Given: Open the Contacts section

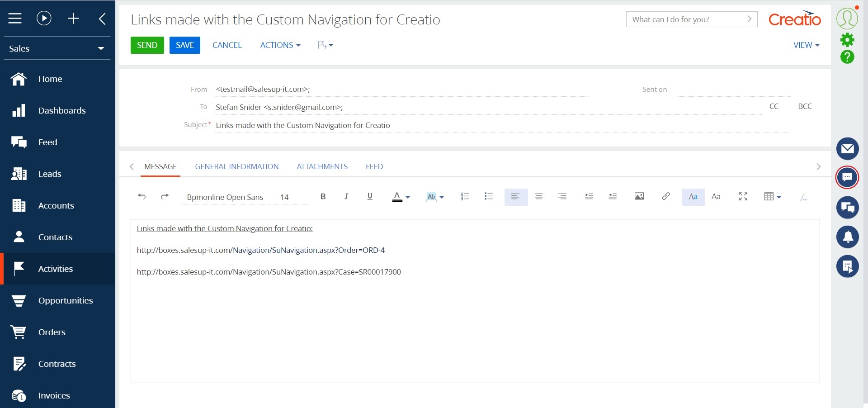Looking at the screenshot, I should click(x=57, y=237).
